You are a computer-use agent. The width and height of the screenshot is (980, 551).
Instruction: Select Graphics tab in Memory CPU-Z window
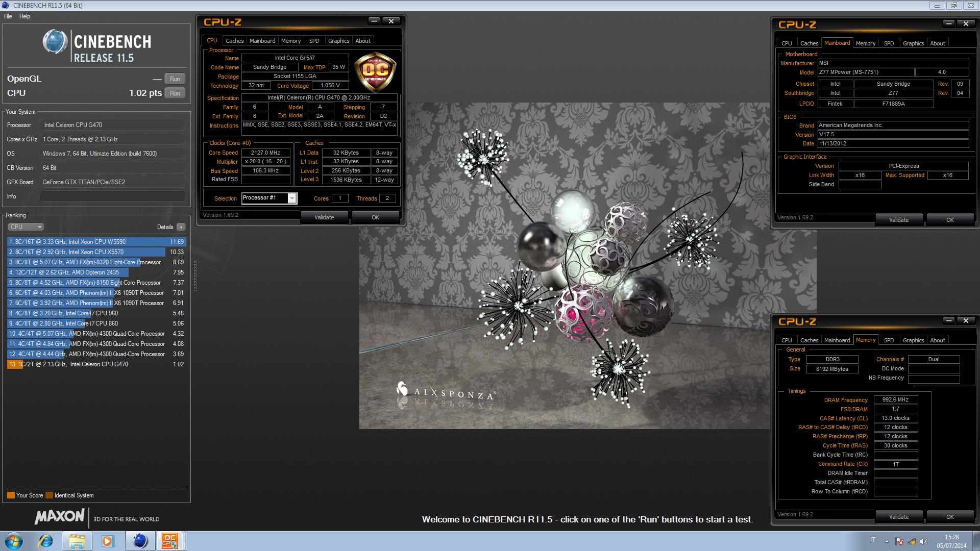click(x=913, y=340)
